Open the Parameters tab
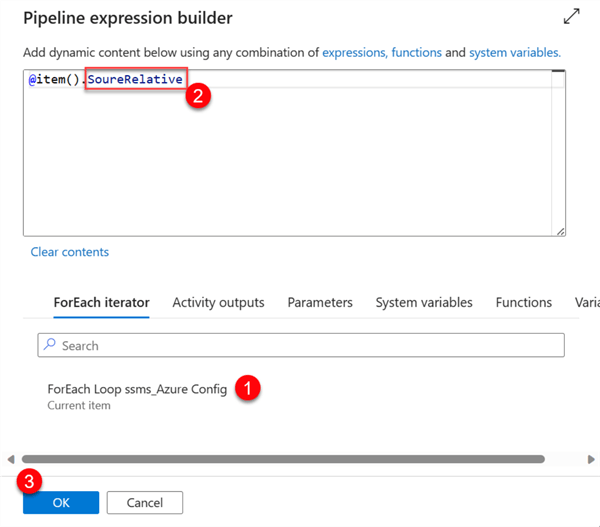The image size is (600, 527). click(320, 302)
